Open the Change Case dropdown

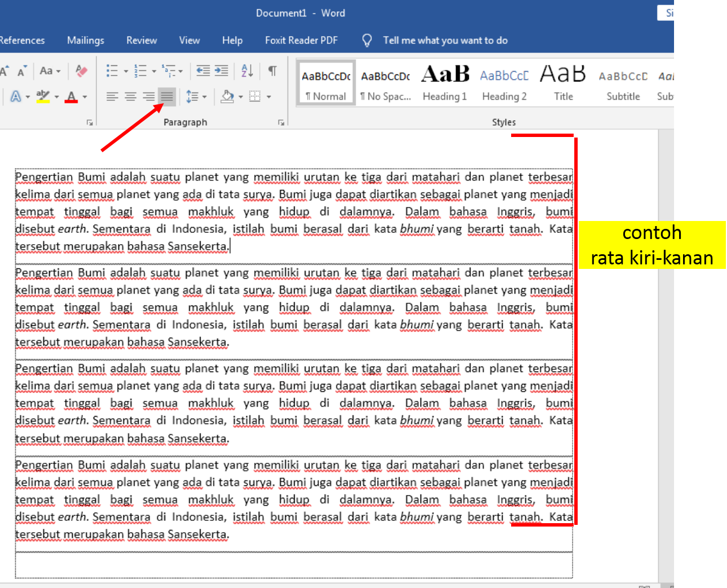50,70
